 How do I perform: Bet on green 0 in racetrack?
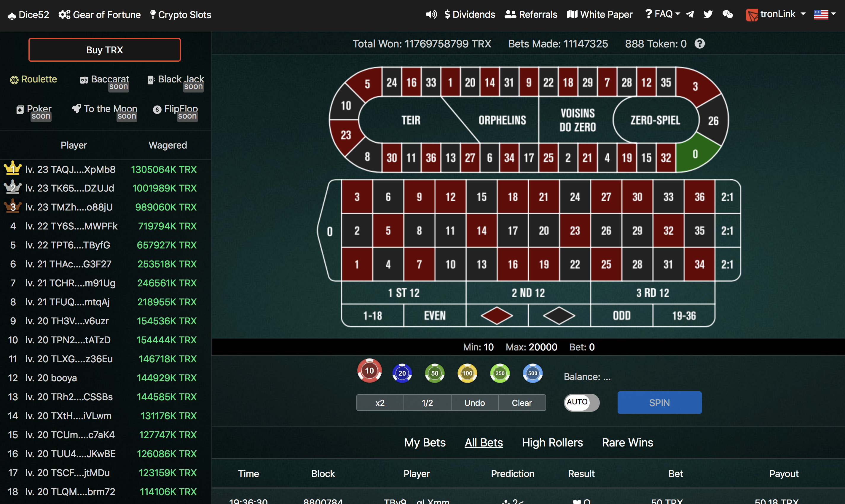[x=695, y=154]
